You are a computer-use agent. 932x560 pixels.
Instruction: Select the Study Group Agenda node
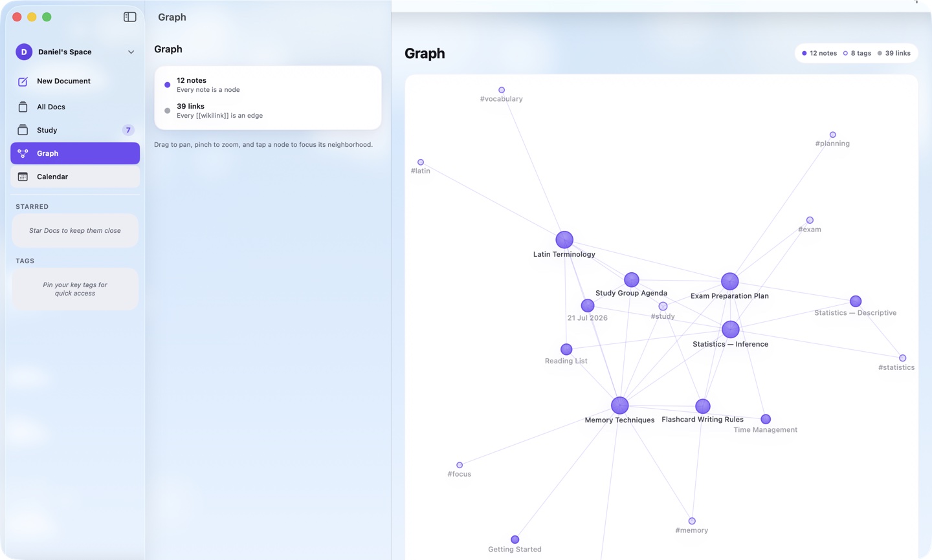point(632,279)
